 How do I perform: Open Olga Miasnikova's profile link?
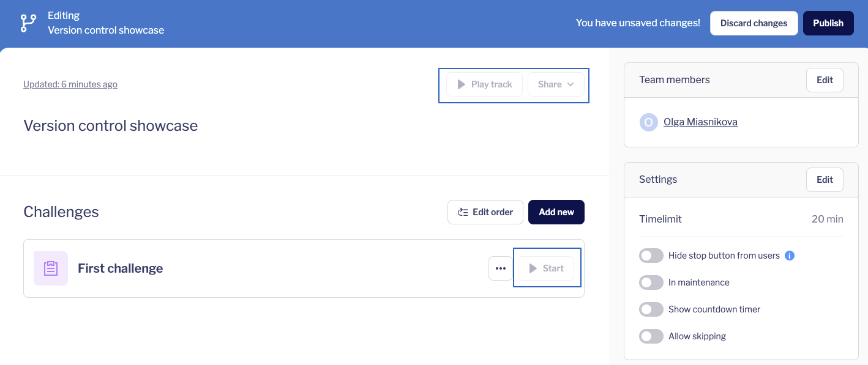pos(700,122)
